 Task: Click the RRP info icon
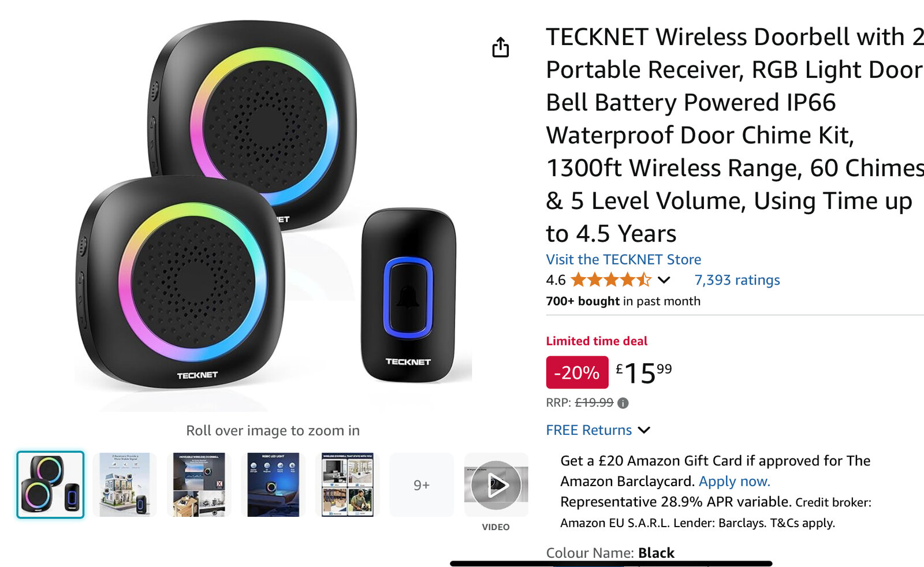click(x=623, y=403)
